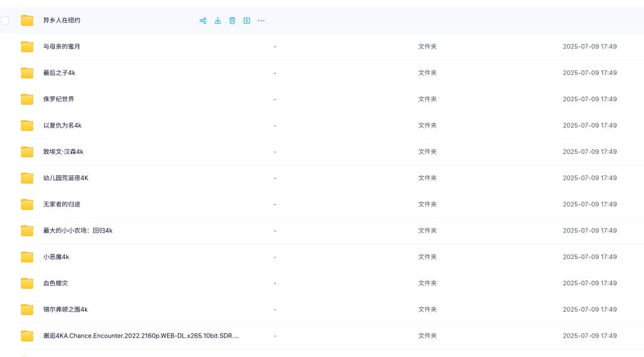The width and height of the screenshot is (644, 357).
Task: Click the size dash of 致埃文·汉森4k
Action: (x=275, y=152)
